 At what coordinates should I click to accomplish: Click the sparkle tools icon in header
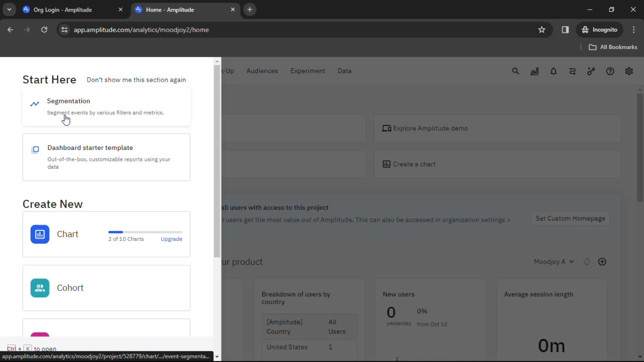click(591, 71)
